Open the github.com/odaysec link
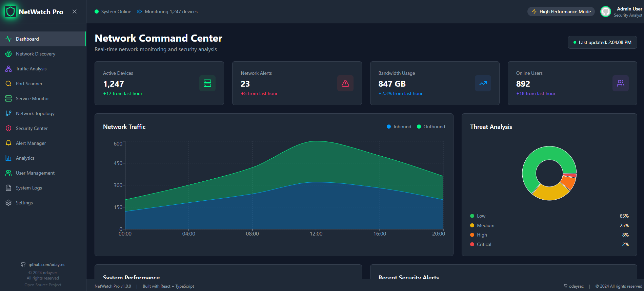This screenshot has width=644, height=291. (x=43, y=264)
